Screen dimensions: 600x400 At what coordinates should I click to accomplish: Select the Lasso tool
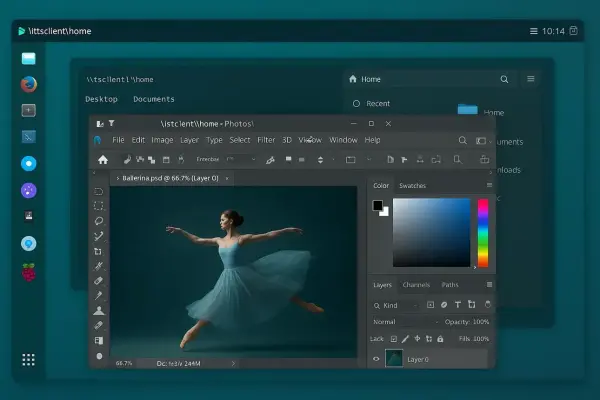pyautogui.click(x=99, y=221)
